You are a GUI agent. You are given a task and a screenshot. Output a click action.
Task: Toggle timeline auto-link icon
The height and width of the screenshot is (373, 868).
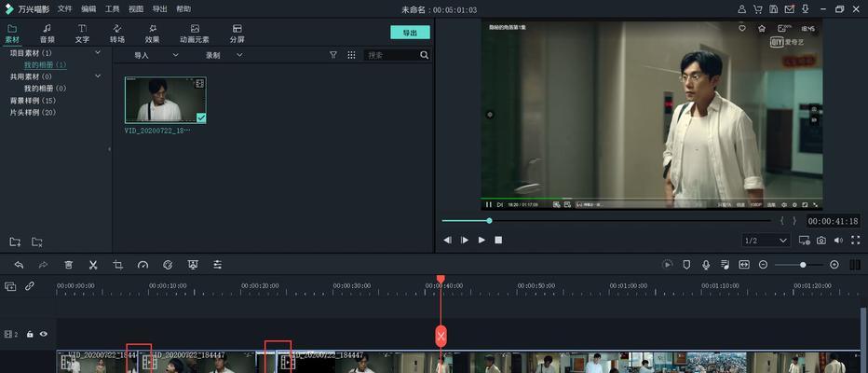(30, 286)
